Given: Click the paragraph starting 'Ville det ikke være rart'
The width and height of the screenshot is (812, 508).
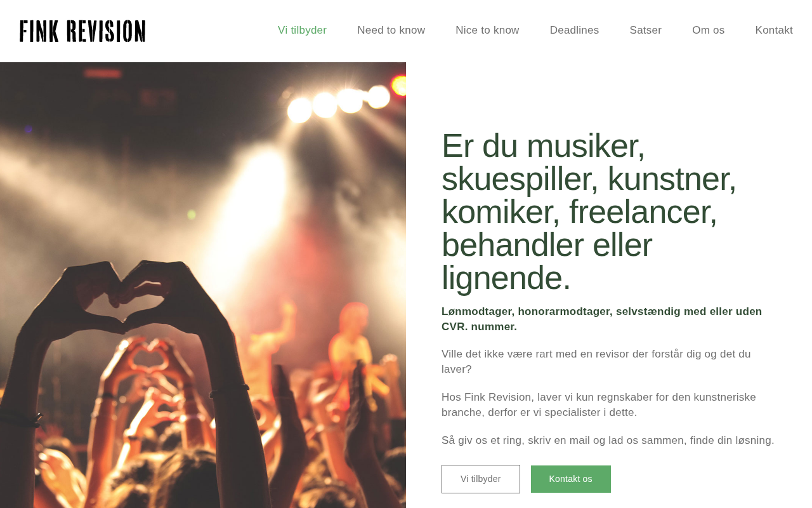Looking at the screenshot, I should tap(596, 361).
